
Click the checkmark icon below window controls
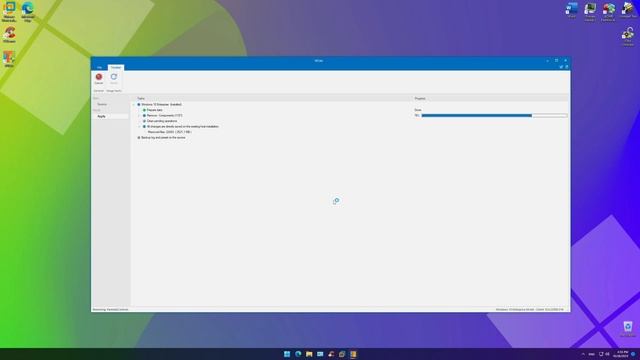[561, 67]
